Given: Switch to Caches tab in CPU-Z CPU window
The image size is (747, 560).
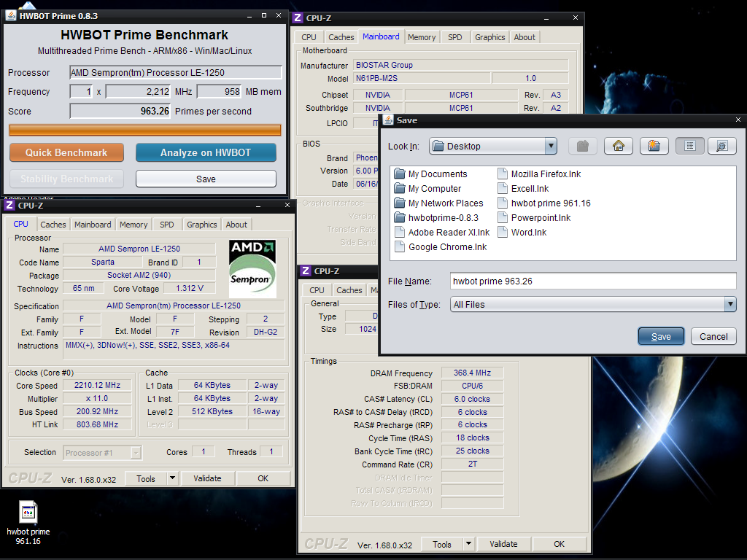Looking at the screenshot, I should tap(53, 225).
